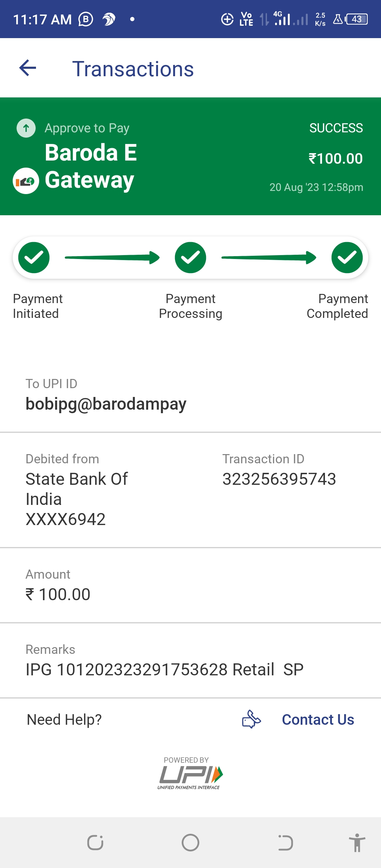Image resolution: width=381 pixels, height=868 pixels.
Task: Tap the Payment Completed checkmark
Action: (347, 258)
